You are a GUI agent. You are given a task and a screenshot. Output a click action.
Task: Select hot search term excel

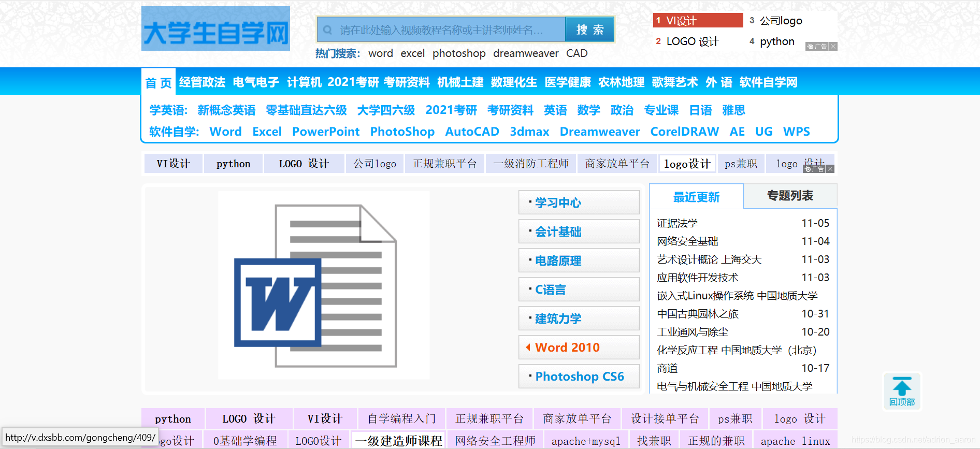[412, 53]
